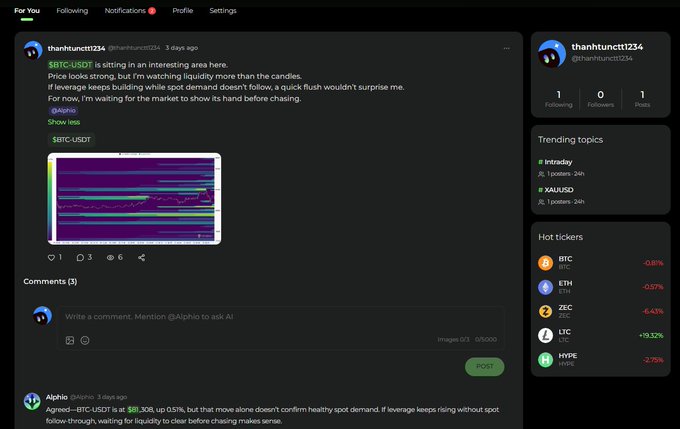Open the liquidity heatmap image thumbnail

coord(134,199)
